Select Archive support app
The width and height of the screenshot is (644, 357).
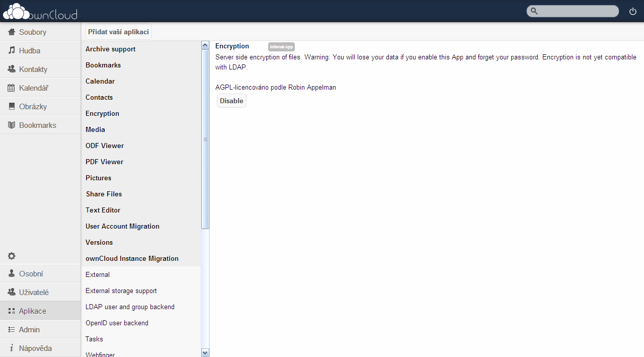point(141,49)
